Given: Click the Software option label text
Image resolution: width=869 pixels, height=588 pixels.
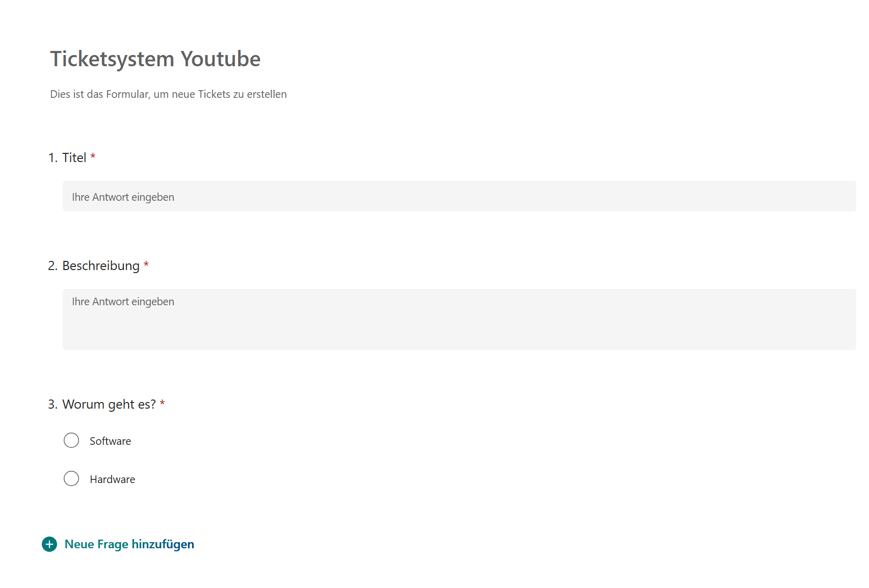Looking at the screenshot, I should click(x=110, y=441).
